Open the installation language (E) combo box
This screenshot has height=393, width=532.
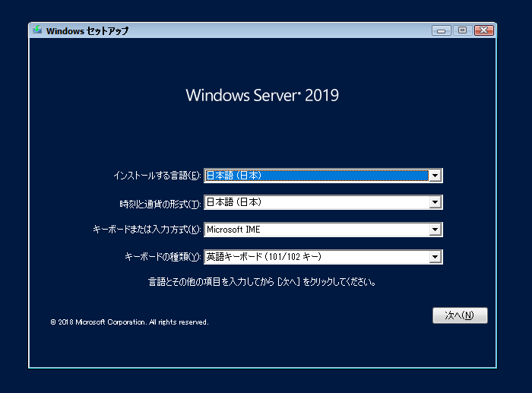coord(323,176)
